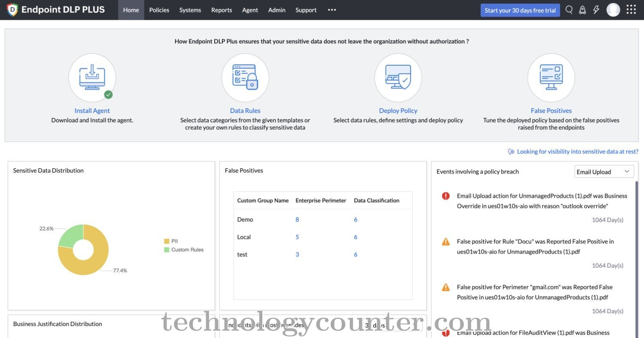The height and width of the screenshot is (338, 644).
Task: Click the warning icon for Perimeter "gmail.com" event
Action: tap(446, 287)
